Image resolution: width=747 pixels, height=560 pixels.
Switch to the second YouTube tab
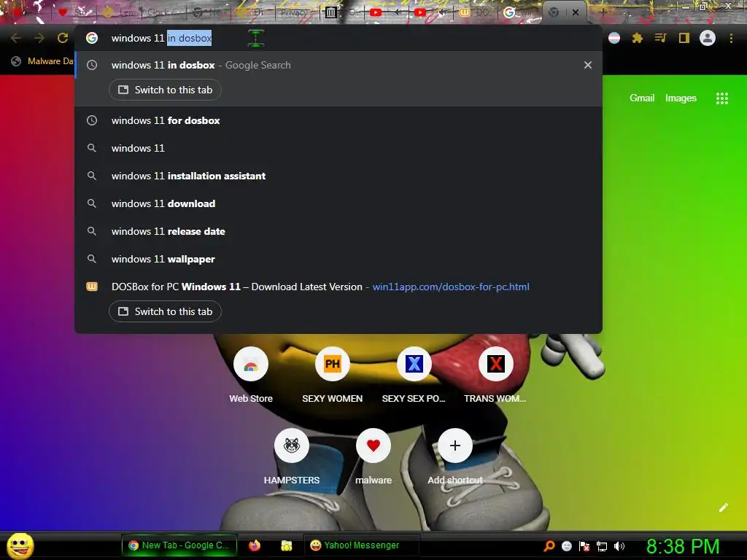[429, 12]
